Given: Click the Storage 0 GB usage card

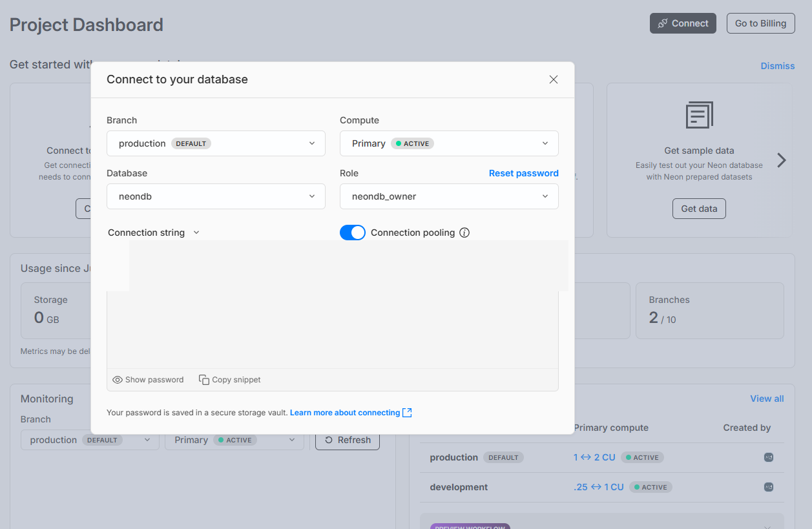Looking at the screenshot, I should pyautogui.click(x=56, y=311).
